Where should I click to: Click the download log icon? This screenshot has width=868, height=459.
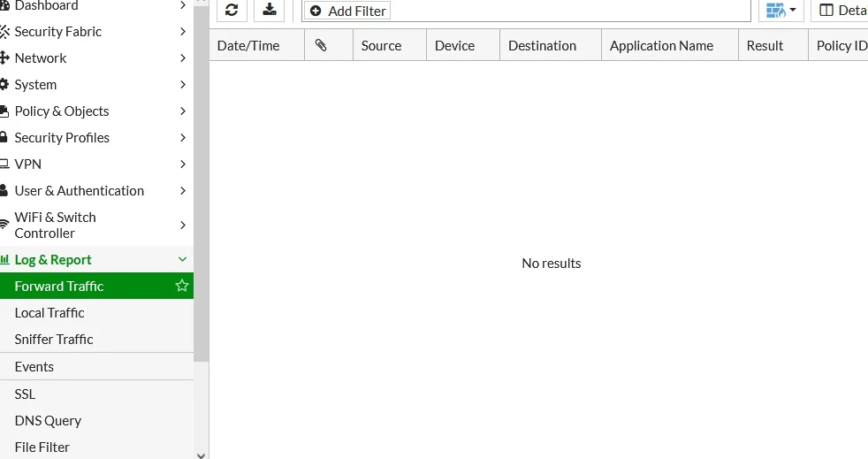(269, 10)
